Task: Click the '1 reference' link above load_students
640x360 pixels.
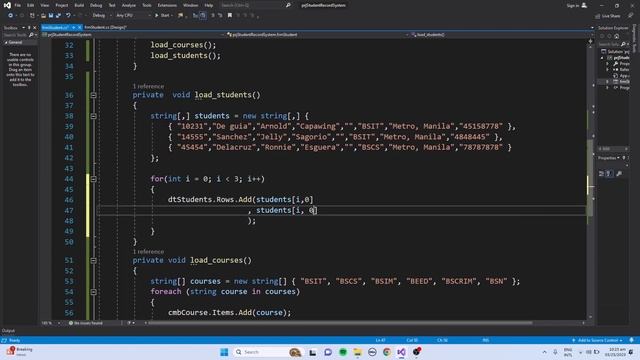Action: tap(148, 87)
